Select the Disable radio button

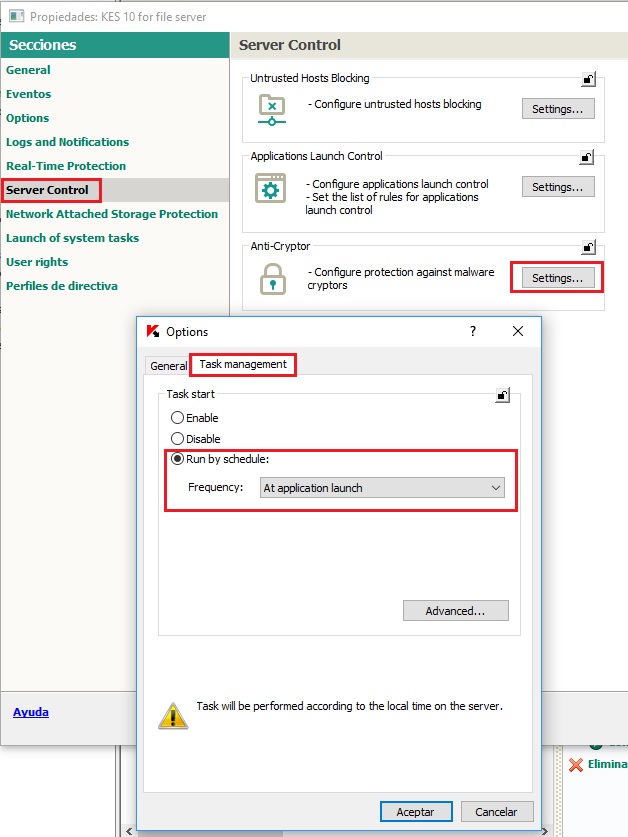[x=177, y=438]
